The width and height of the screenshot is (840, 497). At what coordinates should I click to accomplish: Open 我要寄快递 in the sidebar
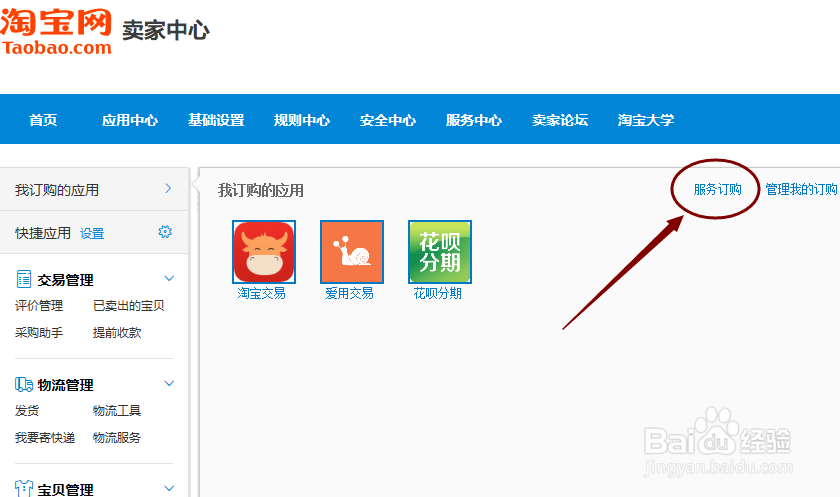[x=45, y=438]
